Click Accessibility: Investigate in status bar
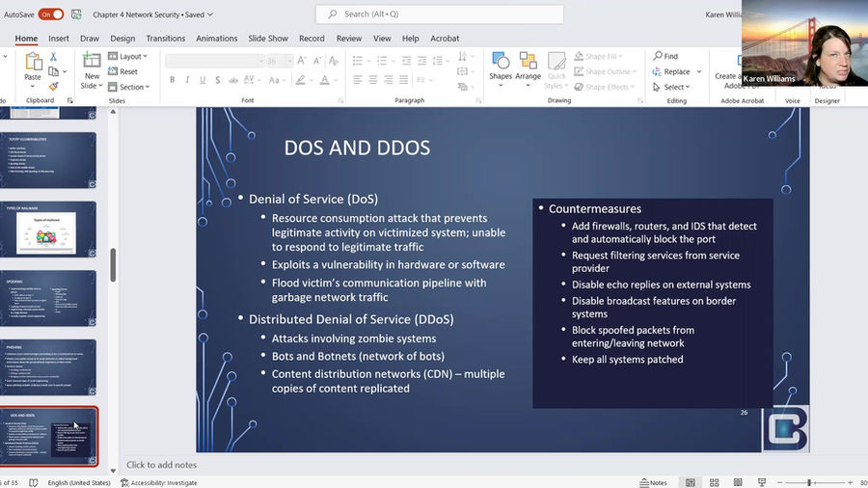 click(x=159, y=482)
